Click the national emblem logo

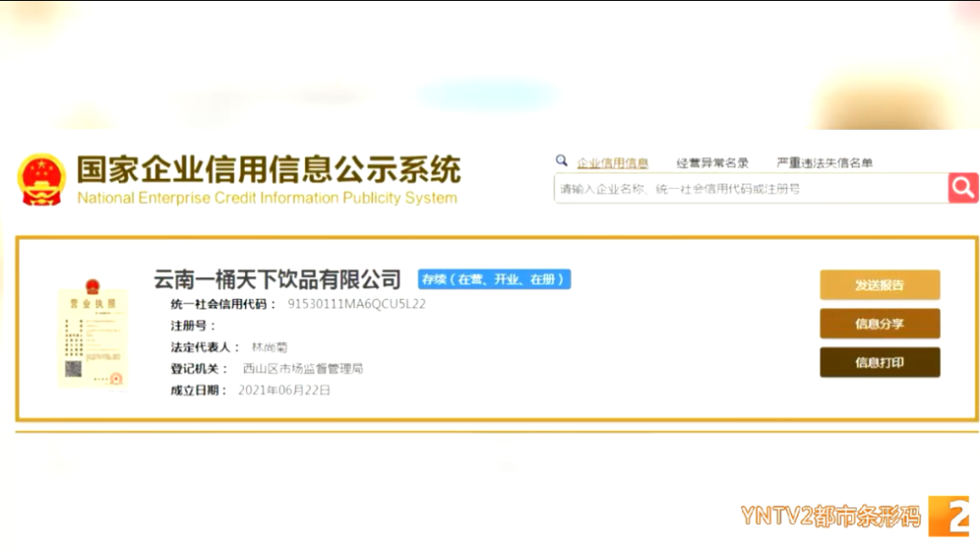42,180
